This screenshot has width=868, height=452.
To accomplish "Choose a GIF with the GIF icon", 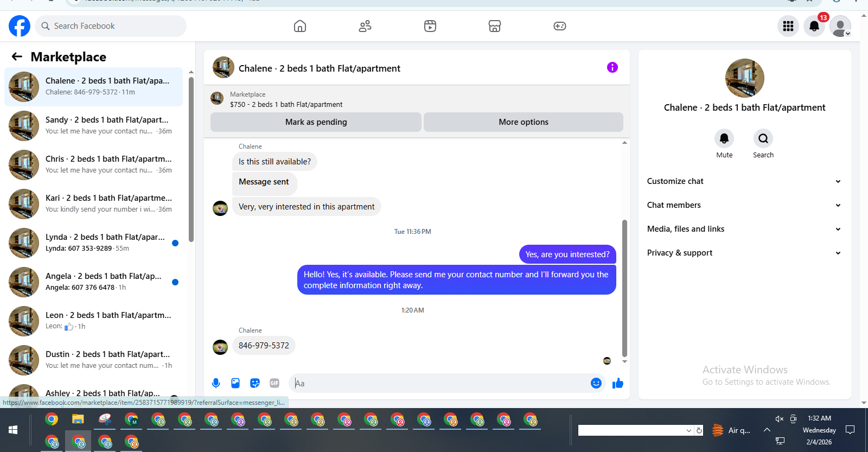I will pos(275,383).
